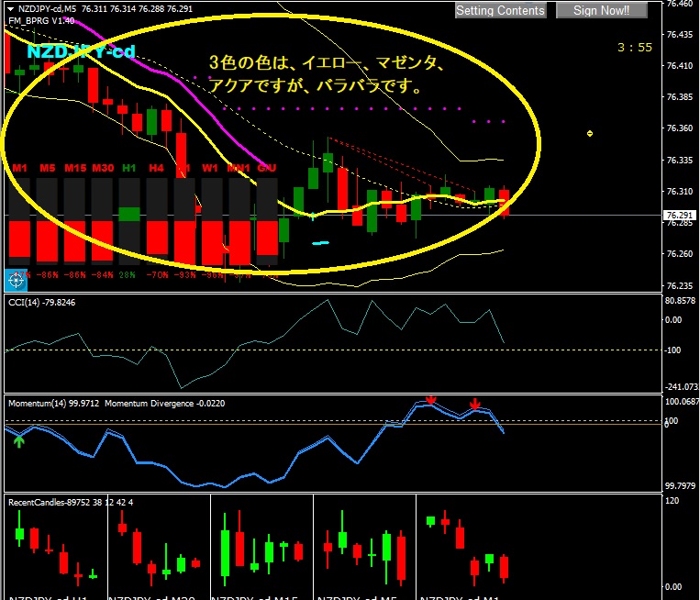This screenshot has height=600, width=700.
Task: Select the M15 timeframe label
Action: (75, 168)
